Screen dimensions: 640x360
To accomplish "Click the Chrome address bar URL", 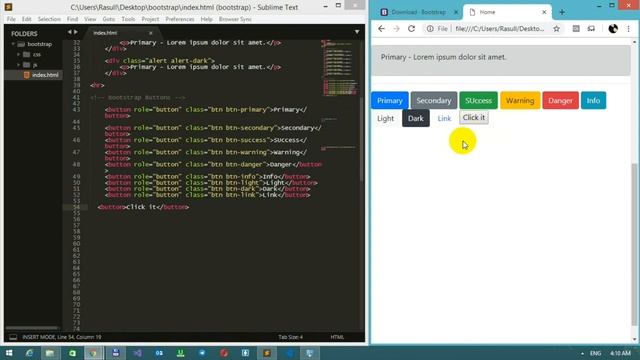I will coord(500,29).
